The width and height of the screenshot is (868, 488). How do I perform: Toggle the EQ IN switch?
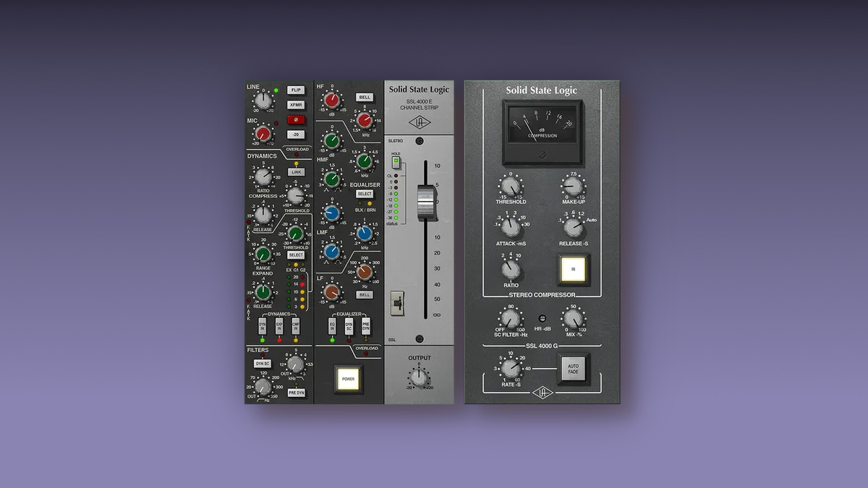coord(333,326)
